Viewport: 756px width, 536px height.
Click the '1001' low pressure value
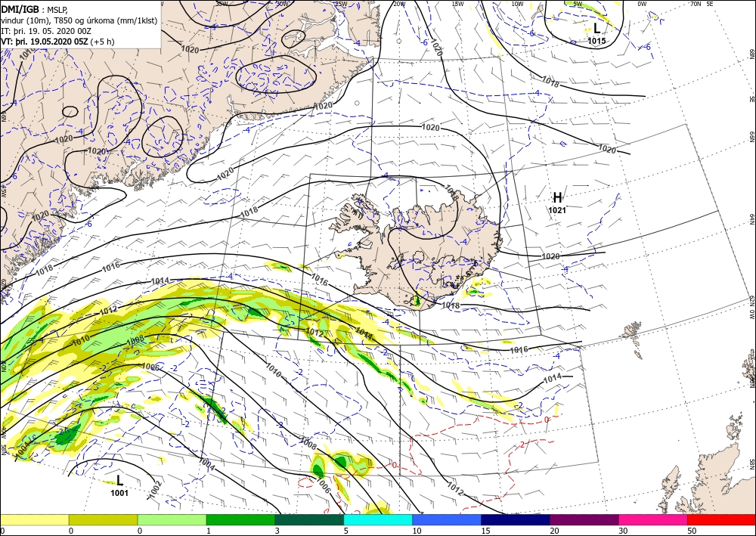[x=119, y=493]
